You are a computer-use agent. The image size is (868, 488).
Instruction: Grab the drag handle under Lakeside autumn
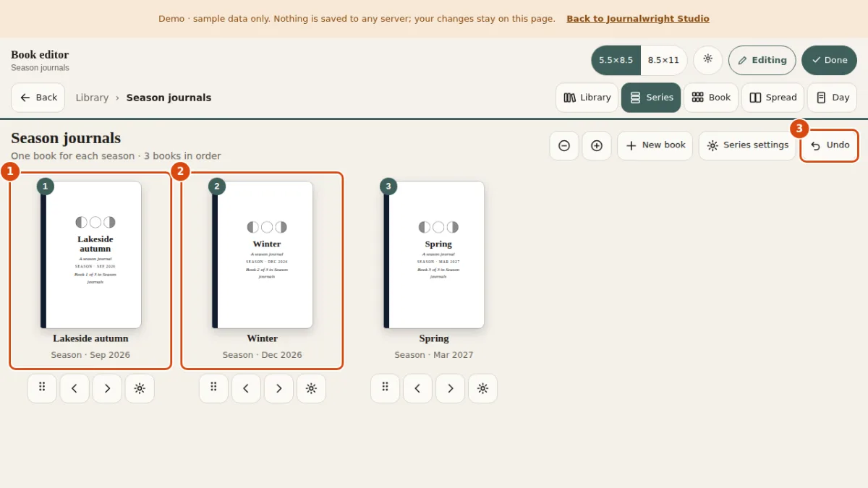[42, 388]
